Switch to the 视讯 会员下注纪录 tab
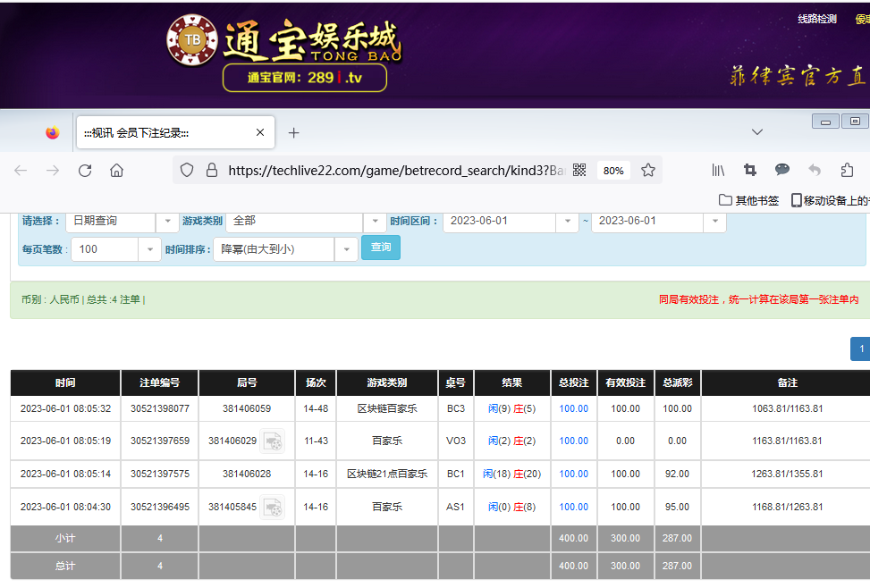Image resolution: width=870 pixels, height=588 pixels. click(x=161, y=132)
